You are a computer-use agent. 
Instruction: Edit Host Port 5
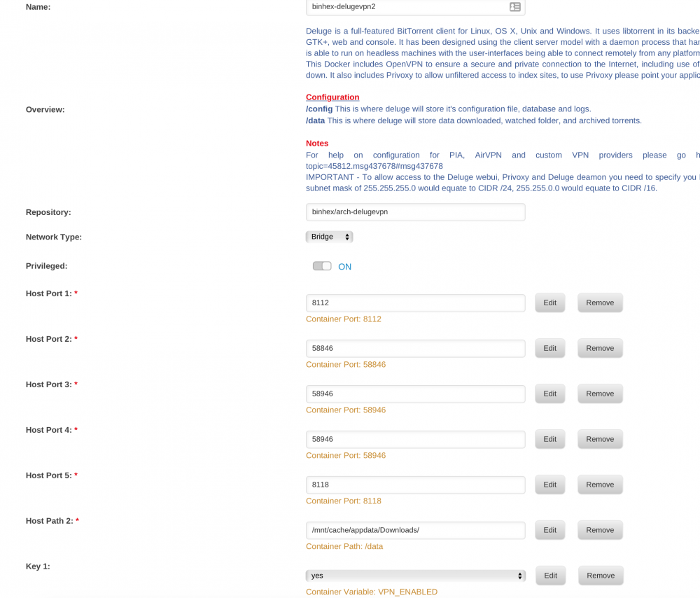550,485
